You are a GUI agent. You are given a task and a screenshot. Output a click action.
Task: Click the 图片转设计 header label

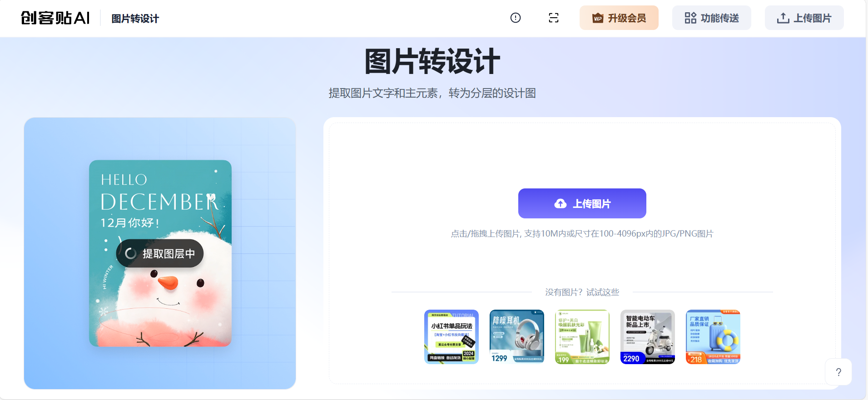pos(135,19)
